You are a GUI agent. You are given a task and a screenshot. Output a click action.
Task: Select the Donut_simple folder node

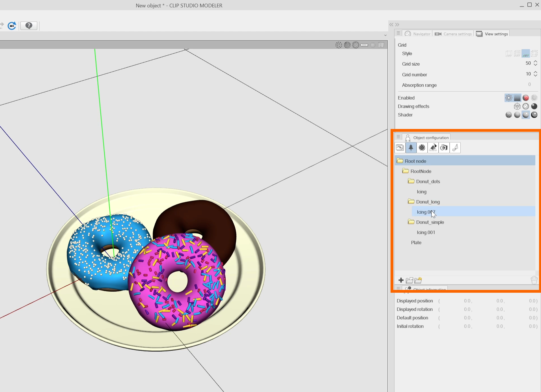(x=430, y=222)
